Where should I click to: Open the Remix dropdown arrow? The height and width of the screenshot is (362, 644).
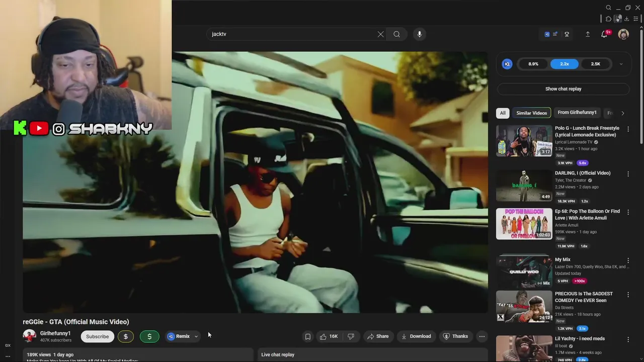(196, 336)
